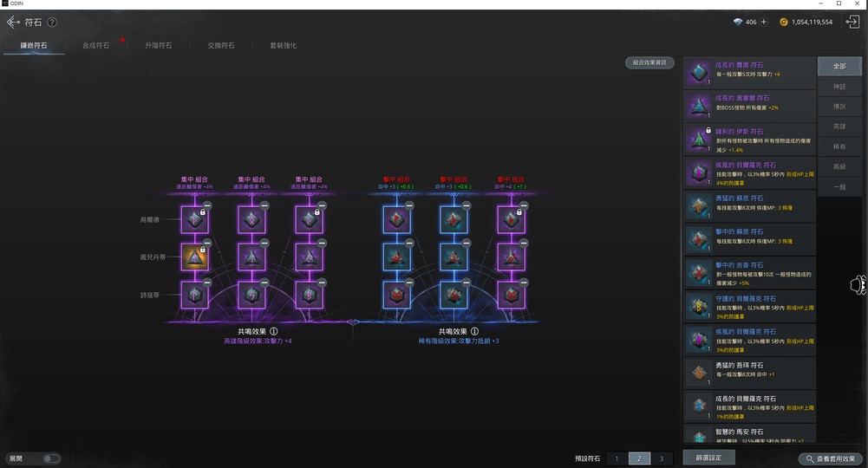
Task: Select third purple column's 薇兒丹蒂 triangle rune
Action: pos(310,257)
